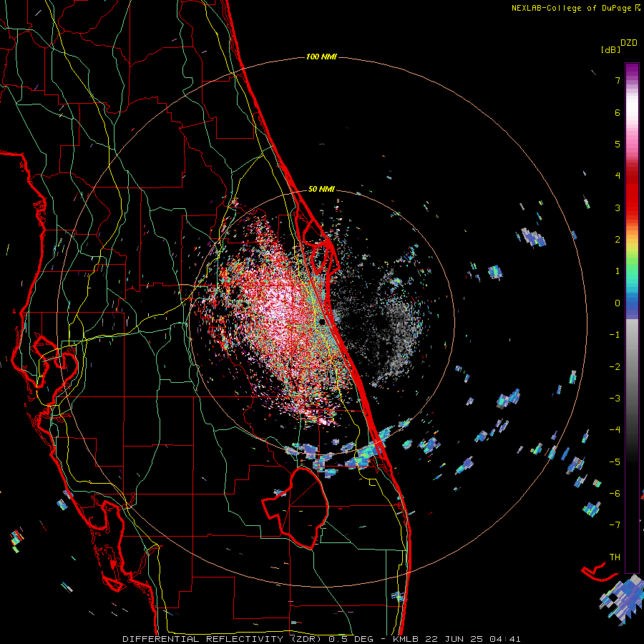Click the -7 dB scale label
The width and height of the screenshot is (644, 644).
pyautogui.click(x=615, y=525)
